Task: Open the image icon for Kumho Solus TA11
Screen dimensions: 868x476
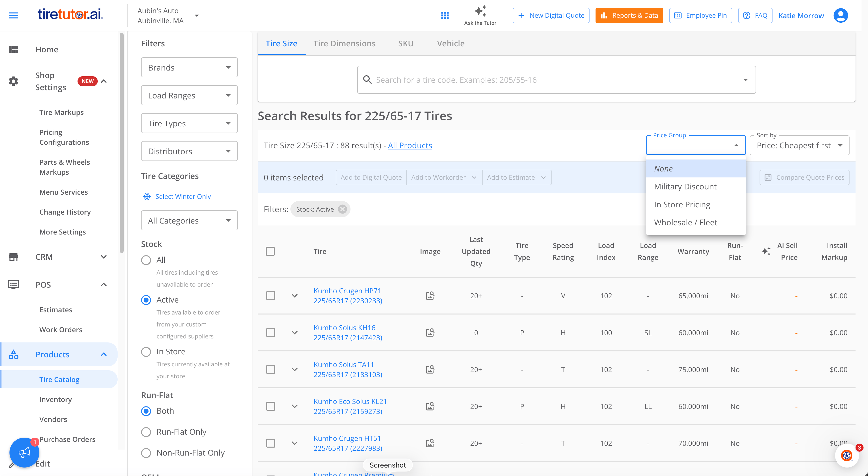Action: point(430,370)
